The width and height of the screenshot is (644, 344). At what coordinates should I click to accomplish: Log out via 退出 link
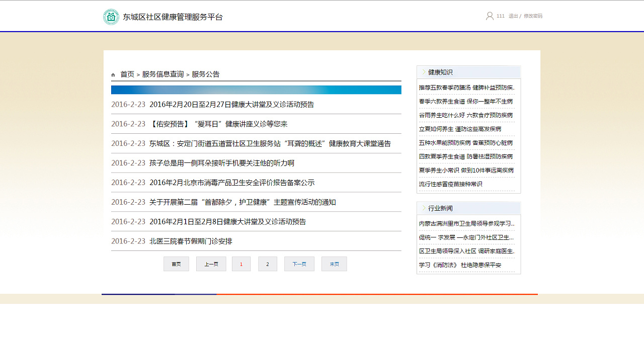point(513,16)
